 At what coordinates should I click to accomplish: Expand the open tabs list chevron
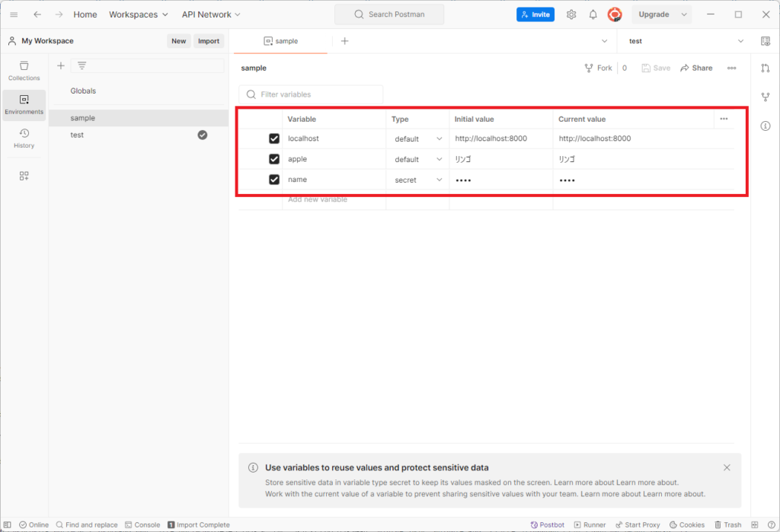tap(604, 41)
